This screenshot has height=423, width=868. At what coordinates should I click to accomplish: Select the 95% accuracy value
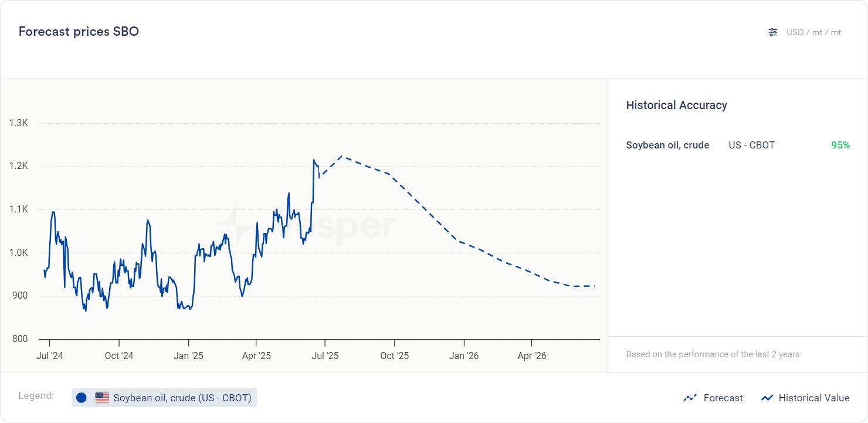[840, 145]
